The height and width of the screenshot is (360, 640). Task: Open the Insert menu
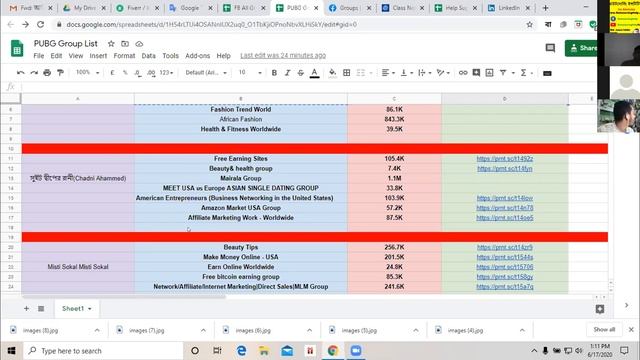point(98,56)
